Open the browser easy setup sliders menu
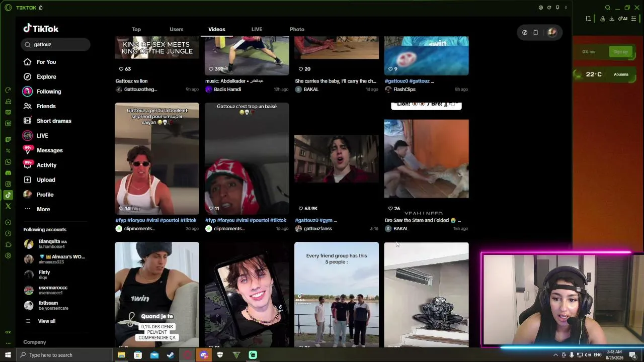The width and height of the screenshot is (644, 362). pyautogui.click(x=633, y=19)
